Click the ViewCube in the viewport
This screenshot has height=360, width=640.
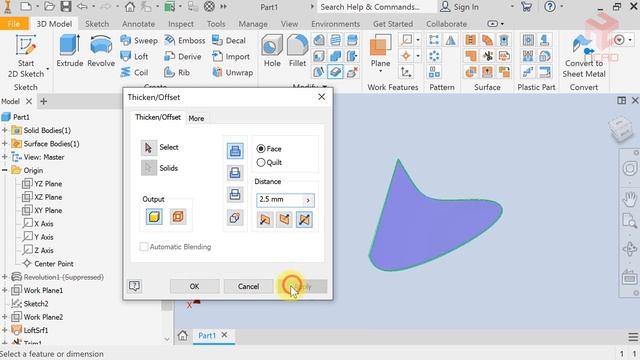click(x=621, y=130)
